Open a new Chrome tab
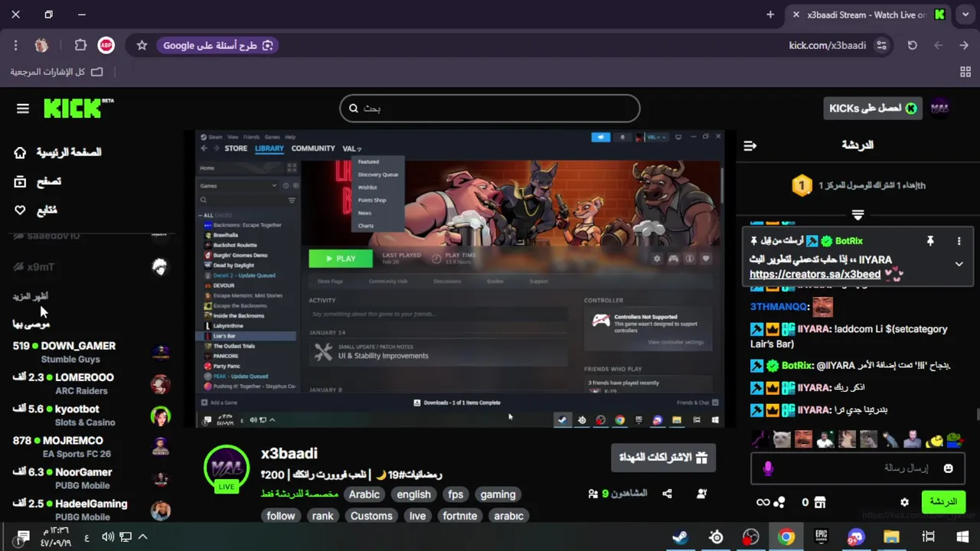 [770, 15]
